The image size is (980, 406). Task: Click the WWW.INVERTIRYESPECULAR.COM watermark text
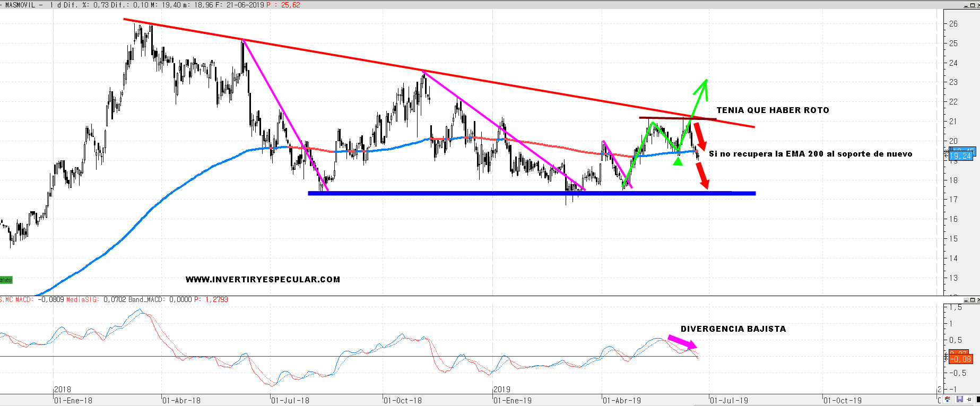click(263, 280)
